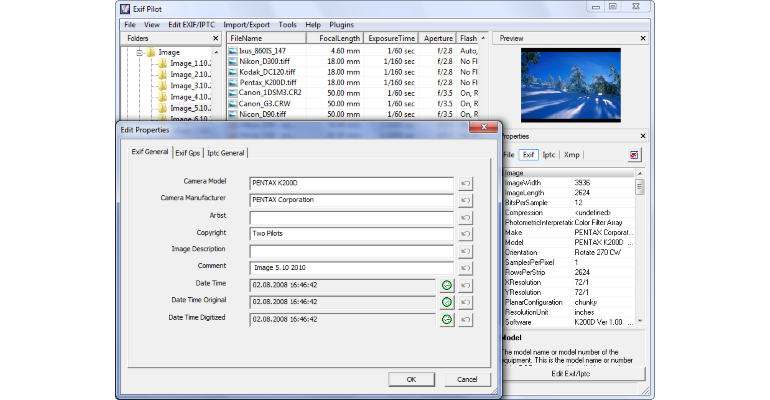Screen dimensions: 770x400
Task: Click into the Artist input field
Action: (352, 217)
